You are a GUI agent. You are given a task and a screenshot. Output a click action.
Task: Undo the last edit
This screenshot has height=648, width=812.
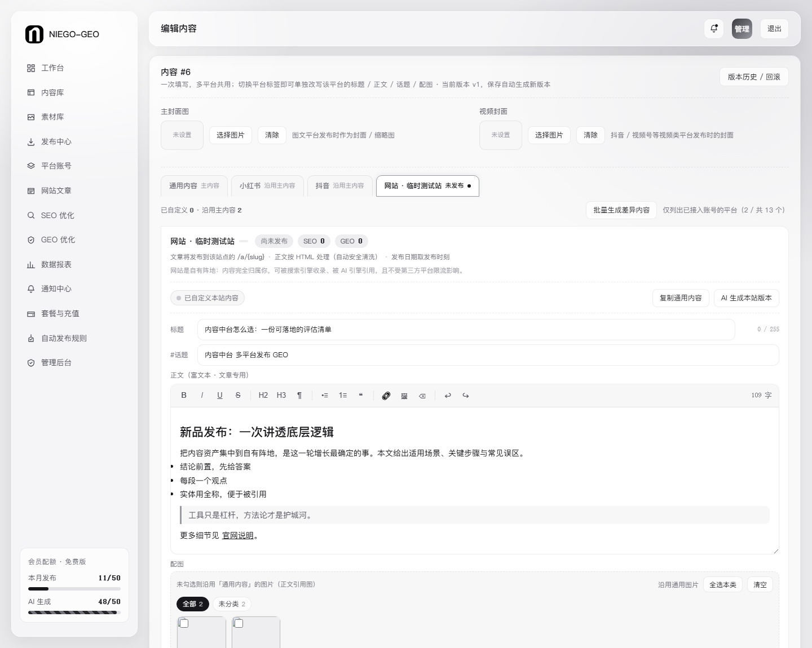[x=448, y=396]
